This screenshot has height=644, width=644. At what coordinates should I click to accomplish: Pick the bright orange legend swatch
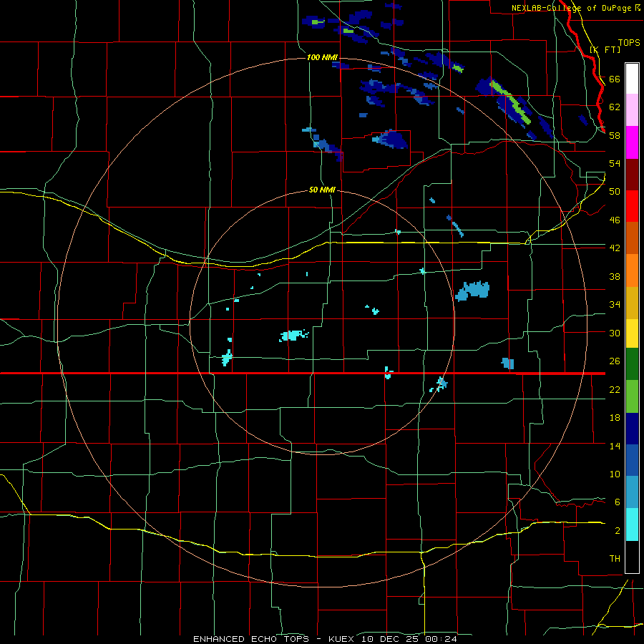point(632,270)
